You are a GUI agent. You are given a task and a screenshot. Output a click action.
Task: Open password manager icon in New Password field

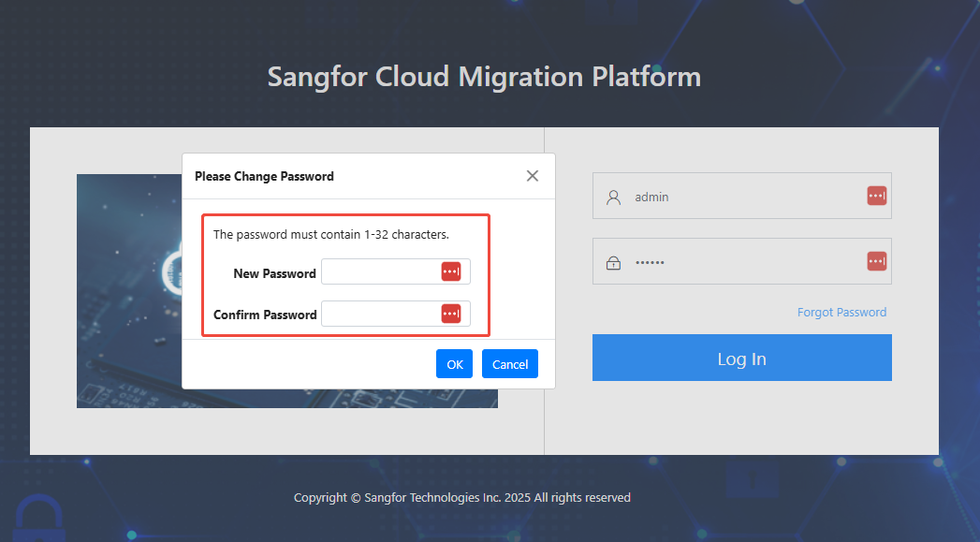click(450, 272)
